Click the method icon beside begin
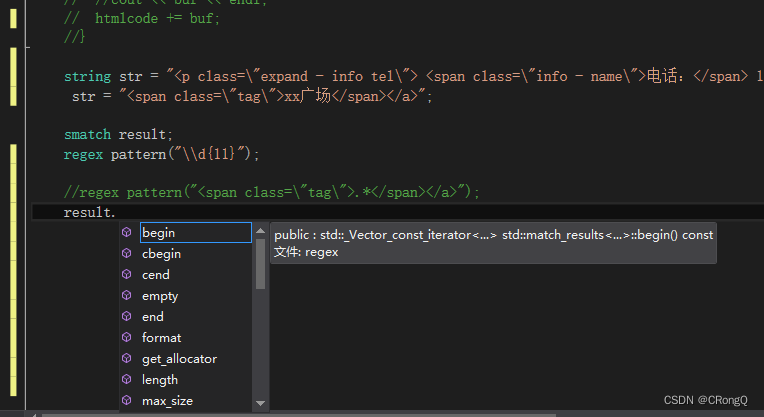This screenshot has width=764, height=417. click(127, 232)
